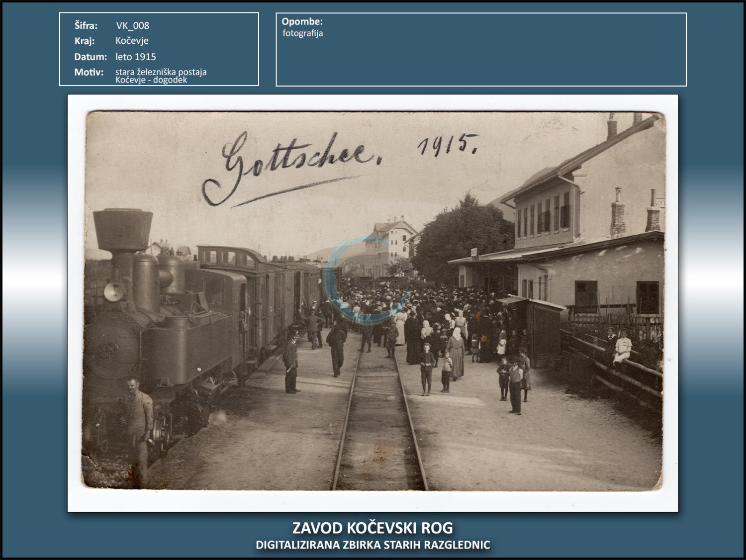Click the Motiv description text
The height and width of the screenshot is (560, 746).
[160, 76]
